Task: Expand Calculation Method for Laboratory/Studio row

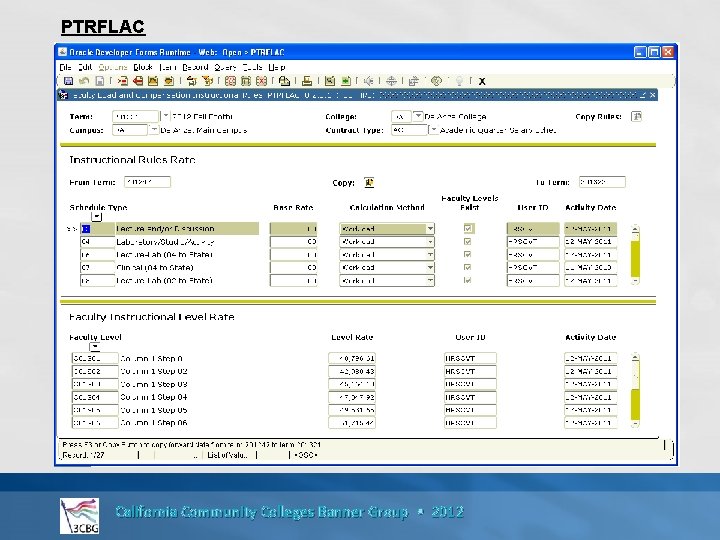Action: point(430,242)
